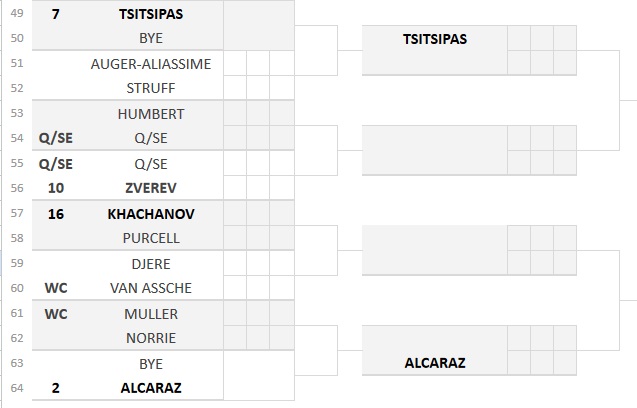The height and width of the screenshot is (408, 637).
Task: Select row number 57 header
Action: [17, 213]
